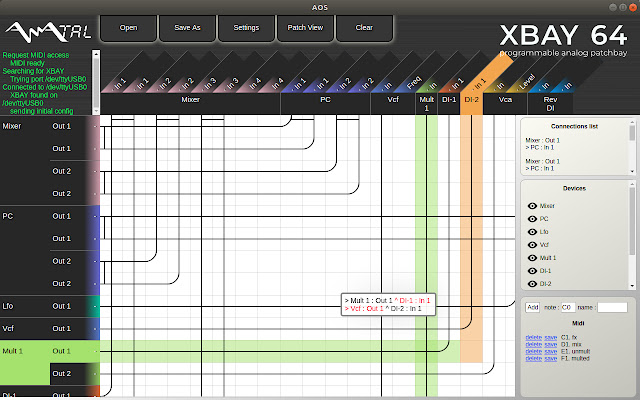Viewport: 640px width, 400px height.
Task: Click the PC device row header
Action: [x=8, y=216]
